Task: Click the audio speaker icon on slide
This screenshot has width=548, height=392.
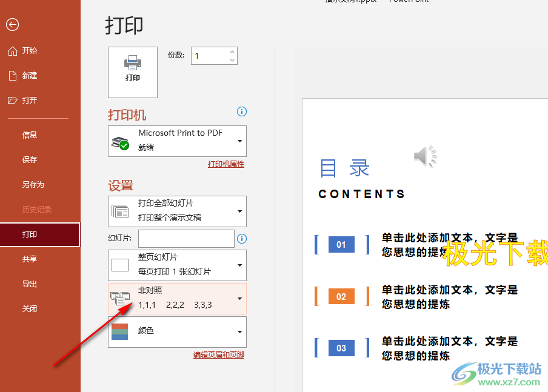Action: [426, 156]
